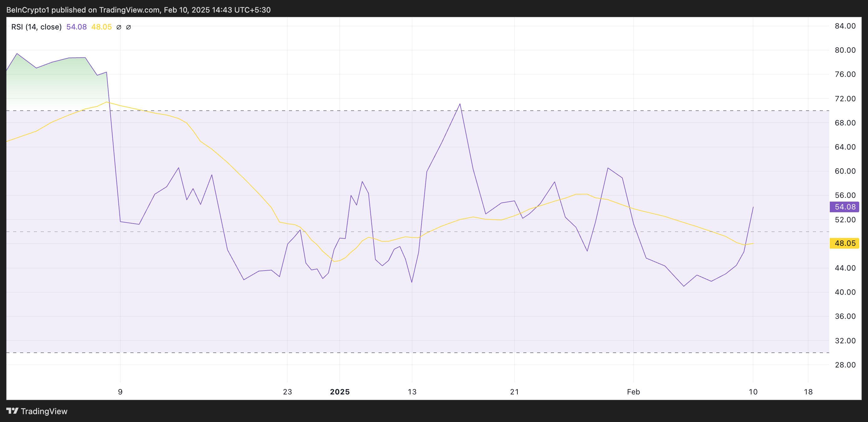The width and height of the screenshot is (868, 422).
Task: Click the yellow 48.05 price axis tag
Action: point(844,243)
